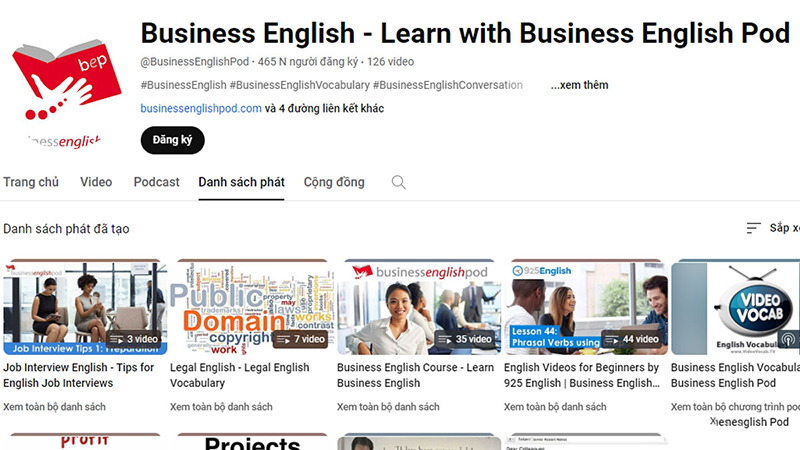Switch to the Video tab
The image size is (800, 450).
pos(96,182)
